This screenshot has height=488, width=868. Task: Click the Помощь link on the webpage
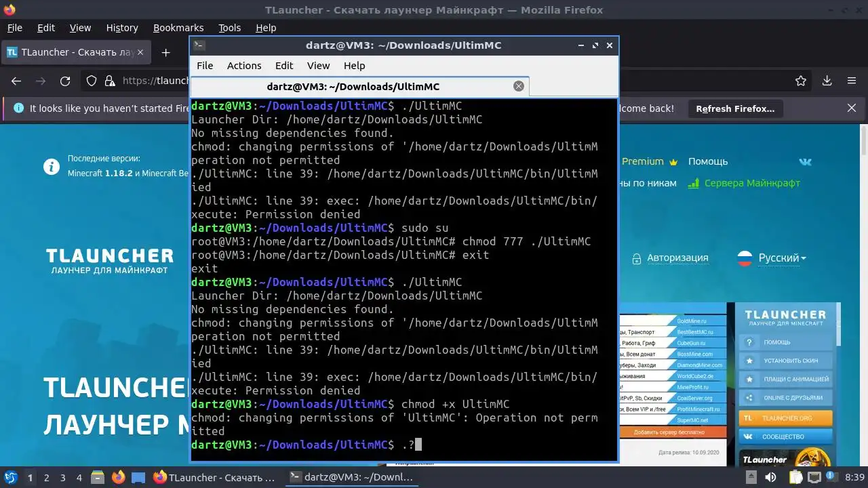coord(708,161)
